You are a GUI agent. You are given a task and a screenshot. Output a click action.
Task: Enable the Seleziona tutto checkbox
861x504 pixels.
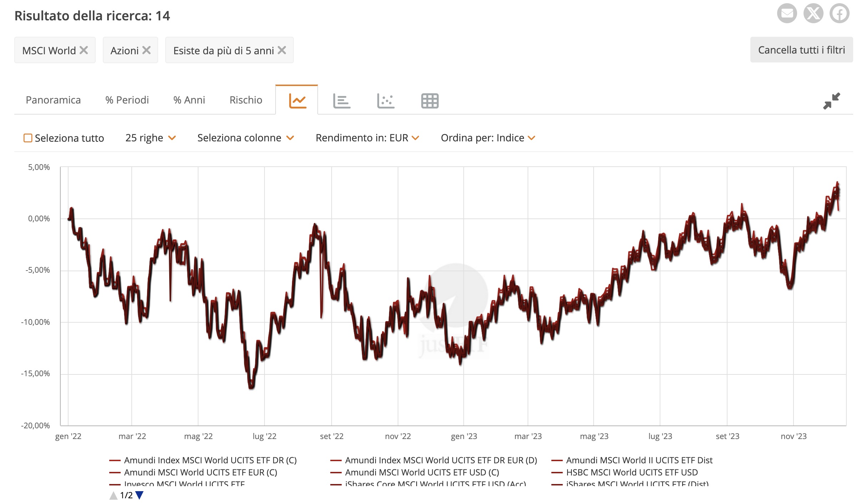(x=28, y=138)
